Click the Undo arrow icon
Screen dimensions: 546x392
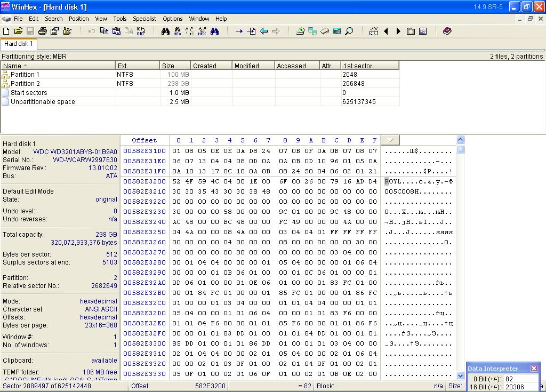(92, 31)
